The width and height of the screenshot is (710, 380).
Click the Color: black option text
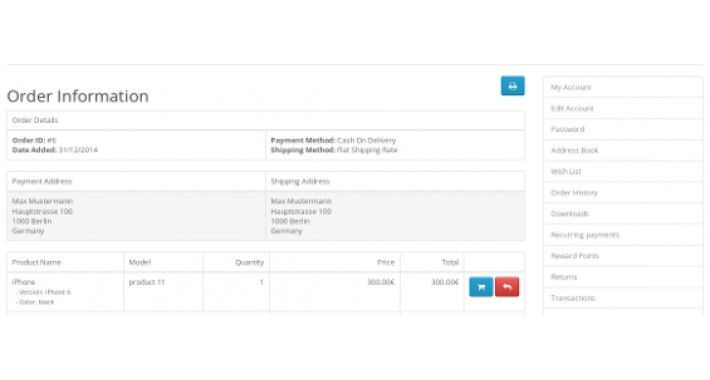(35, 302)
